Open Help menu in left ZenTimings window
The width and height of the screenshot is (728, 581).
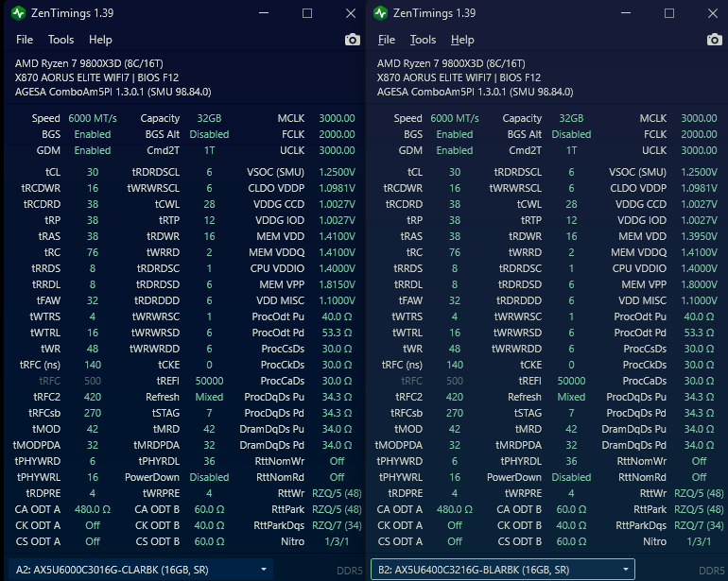(x=100, y=40)
